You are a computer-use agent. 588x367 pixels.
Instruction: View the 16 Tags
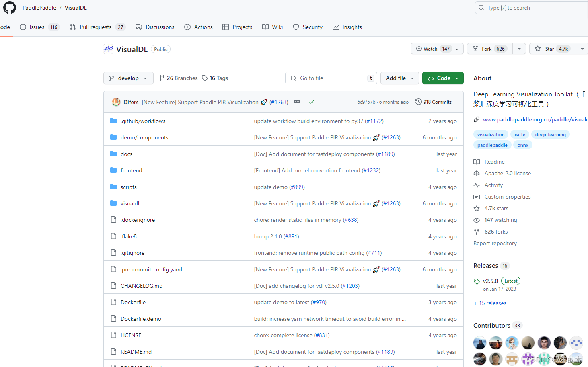(215, 78)
